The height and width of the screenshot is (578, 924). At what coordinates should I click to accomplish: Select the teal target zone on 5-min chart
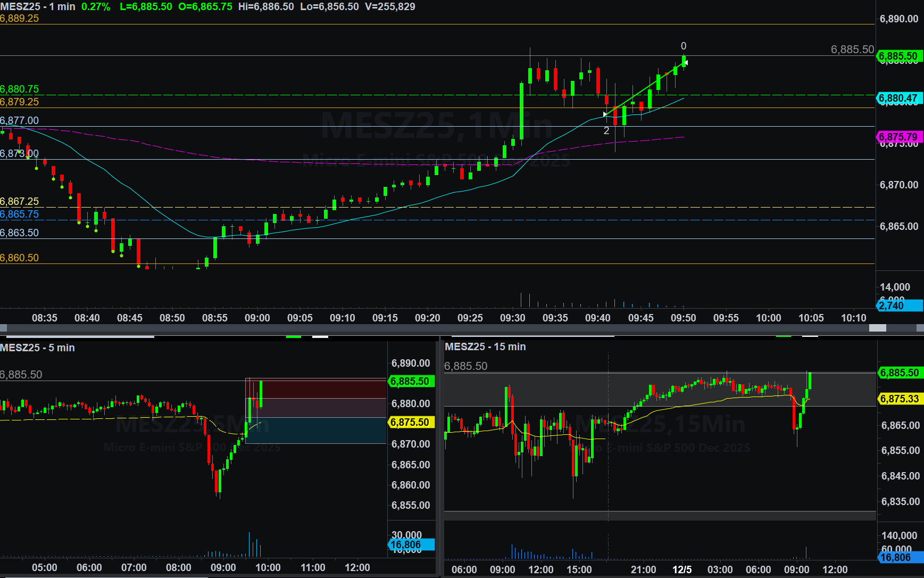click(x=319, y=431)
